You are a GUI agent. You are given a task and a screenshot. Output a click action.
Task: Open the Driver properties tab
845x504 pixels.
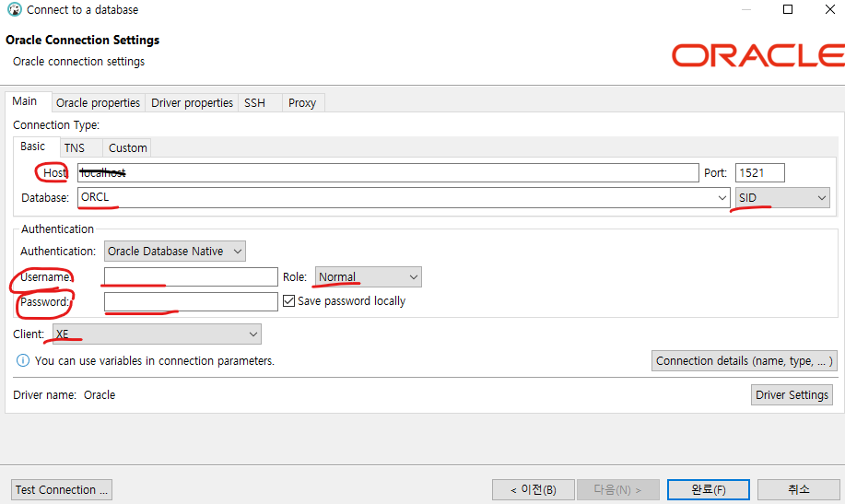click(x=192, y=103)
